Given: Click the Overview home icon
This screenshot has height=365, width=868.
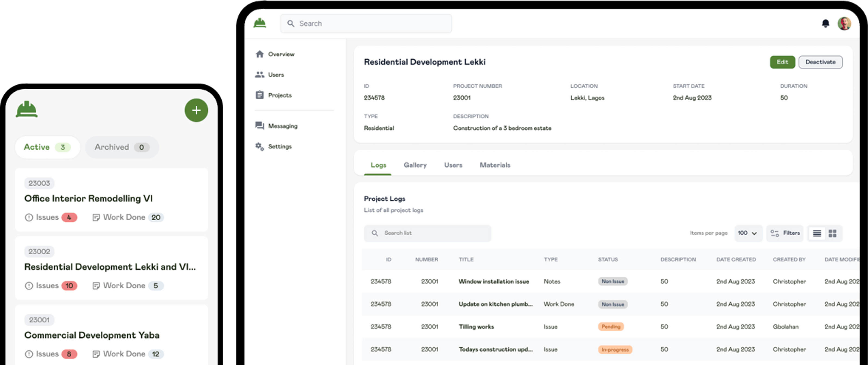Looking at the screenshot, I should tap(260, 54).
